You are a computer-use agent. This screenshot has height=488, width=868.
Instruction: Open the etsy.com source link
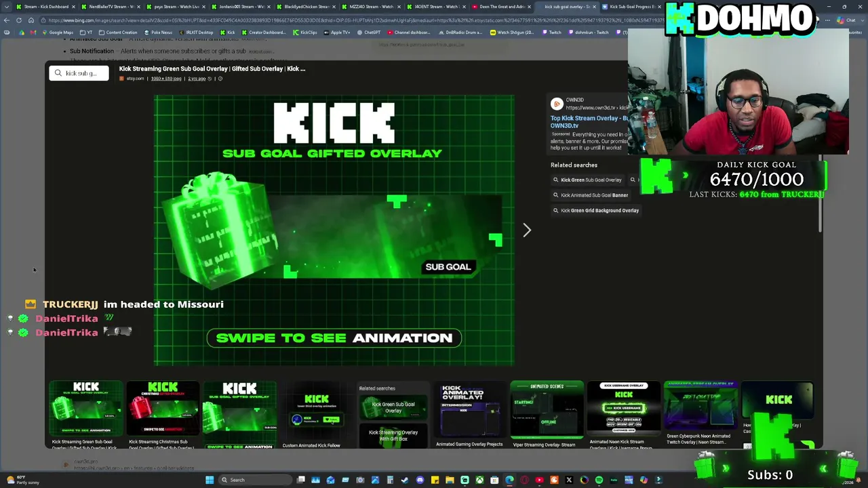135,79
